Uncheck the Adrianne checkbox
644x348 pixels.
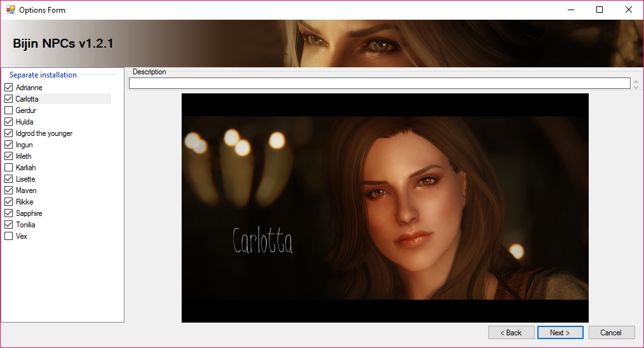click(x=9, y=88)
